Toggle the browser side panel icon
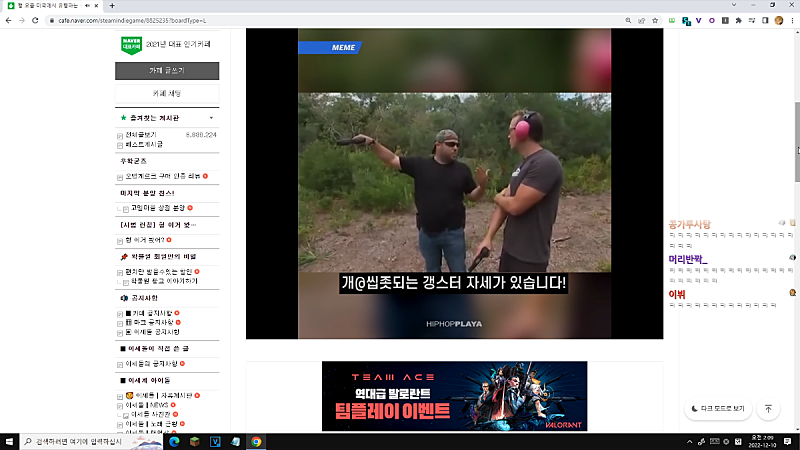800x450 pixels. pyautogui.click(x=765, y=20)
